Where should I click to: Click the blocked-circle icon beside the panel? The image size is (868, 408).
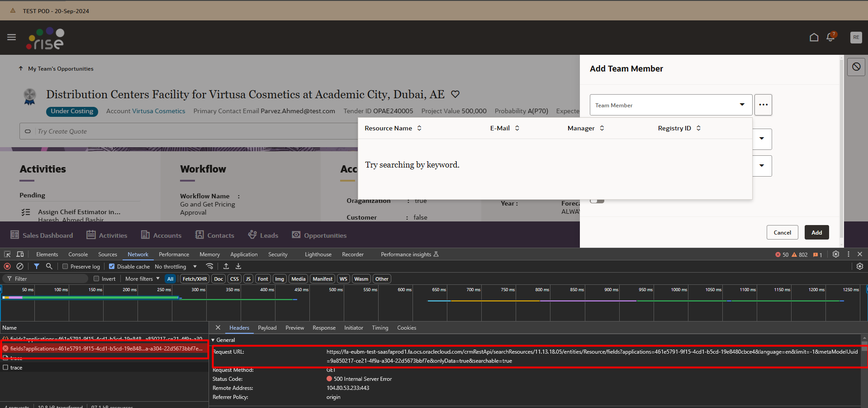click(856, 67)
